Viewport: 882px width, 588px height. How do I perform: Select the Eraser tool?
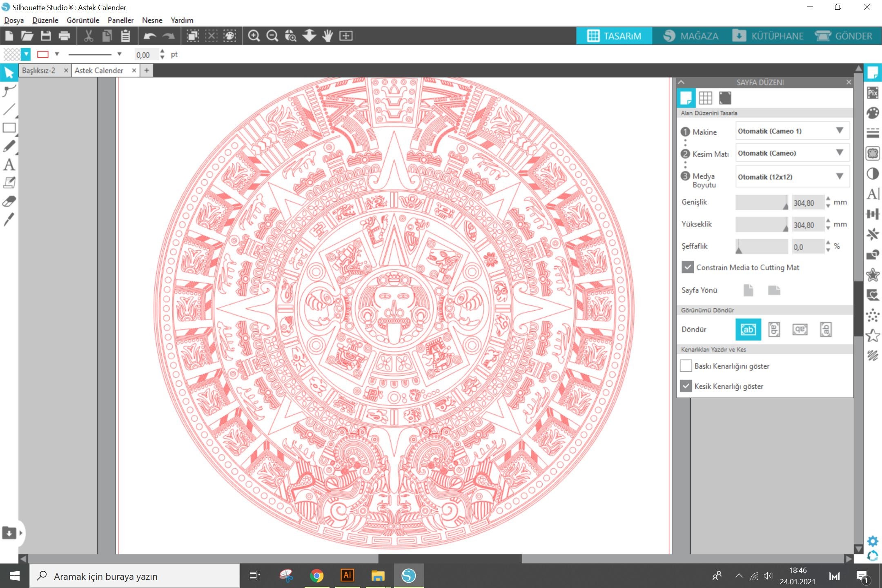coord(9,200)
